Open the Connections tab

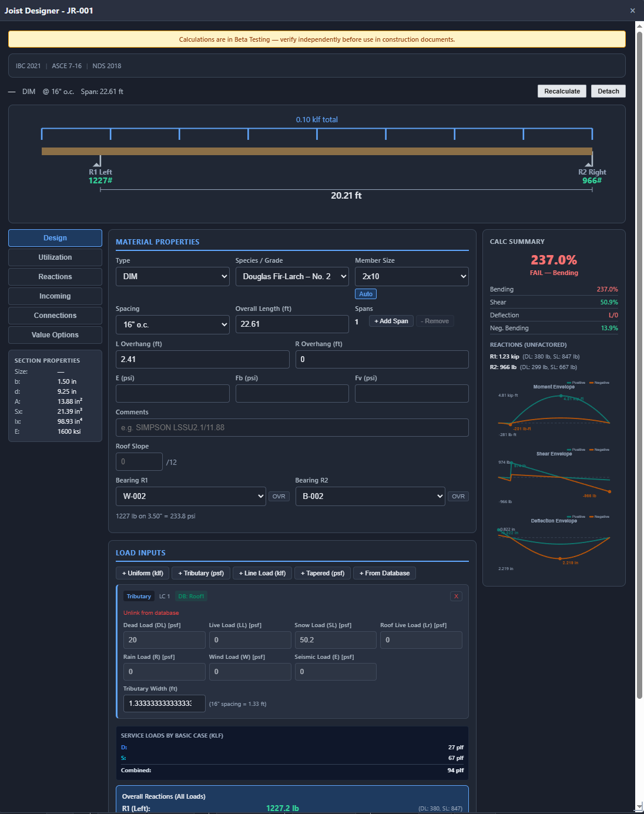[x=55, y=316]
